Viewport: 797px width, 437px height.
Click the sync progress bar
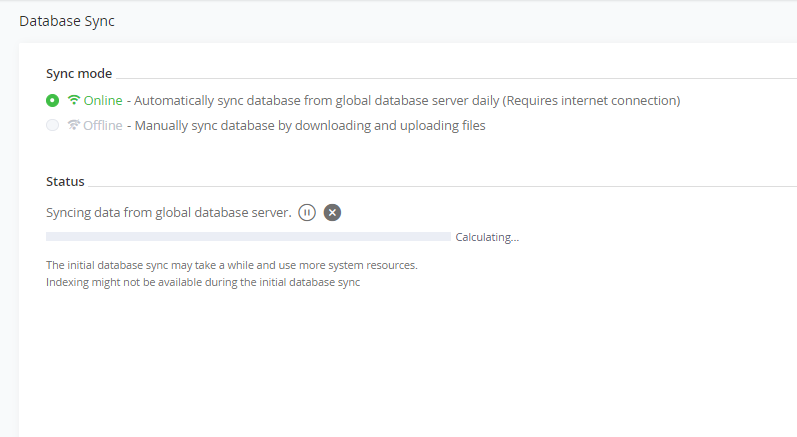tap(248, 237)
